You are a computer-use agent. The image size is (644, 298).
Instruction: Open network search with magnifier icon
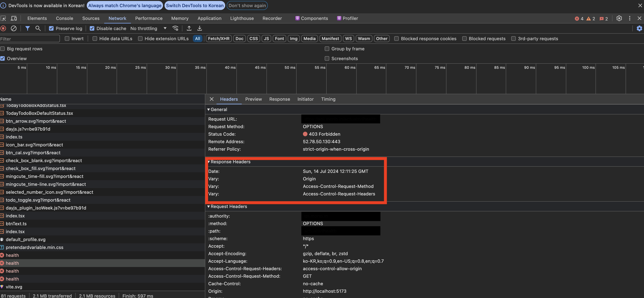click(x=38, y=29)
